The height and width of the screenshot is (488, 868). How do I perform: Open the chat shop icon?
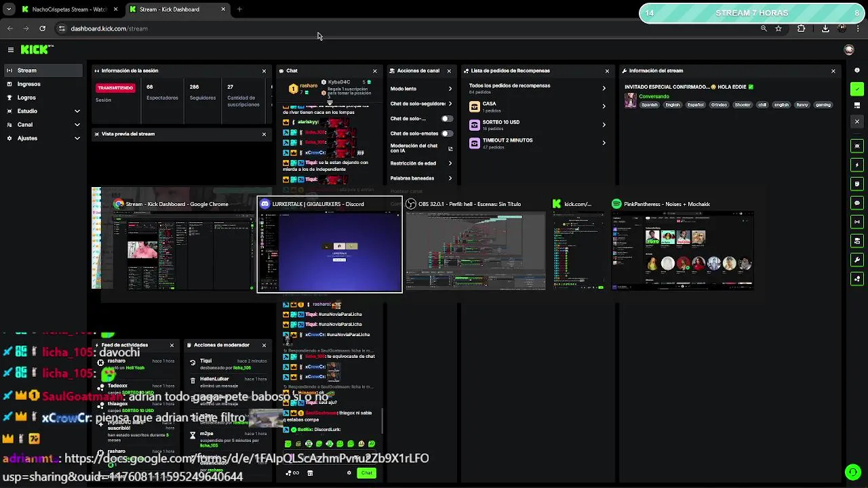point(310,473)
